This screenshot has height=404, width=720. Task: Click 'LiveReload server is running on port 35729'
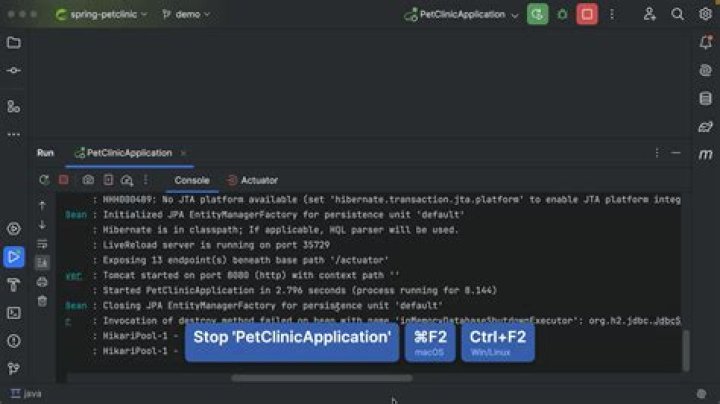point(216,245)
